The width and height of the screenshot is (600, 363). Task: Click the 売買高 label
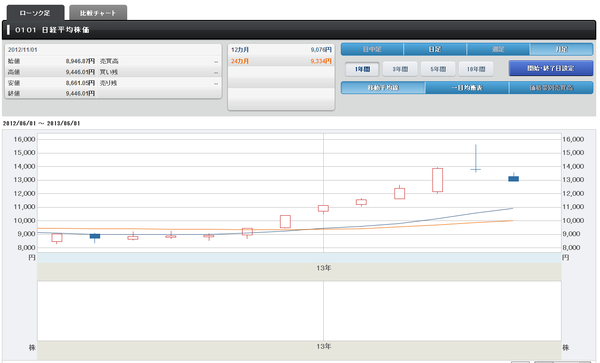(x=109, y=61)
